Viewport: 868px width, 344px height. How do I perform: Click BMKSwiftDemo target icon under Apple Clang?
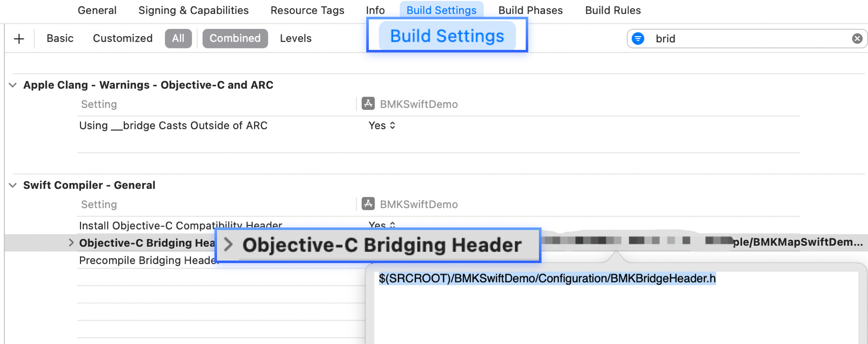tap(368, 104)
